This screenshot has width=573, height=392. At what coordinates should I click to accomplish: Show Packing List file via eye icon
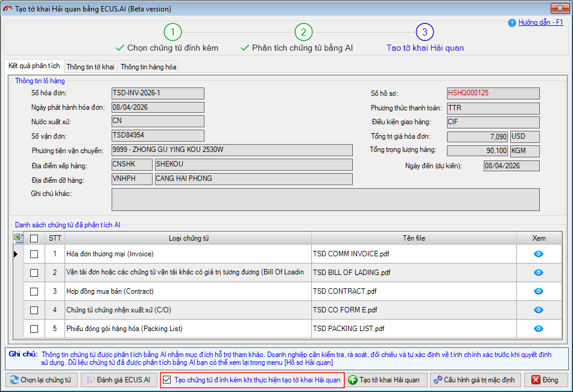tap(539, 329)
